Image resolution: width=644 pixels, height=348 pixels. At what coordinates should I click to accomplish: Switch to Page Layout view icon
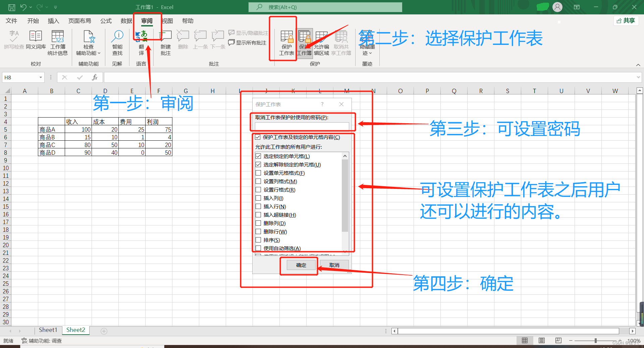(542, 341)
